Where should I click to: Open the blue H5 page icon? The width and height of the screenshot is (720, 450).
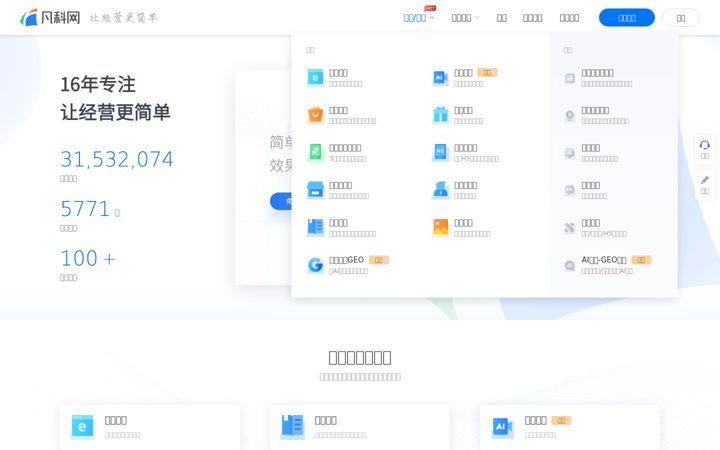click(440, 152)
